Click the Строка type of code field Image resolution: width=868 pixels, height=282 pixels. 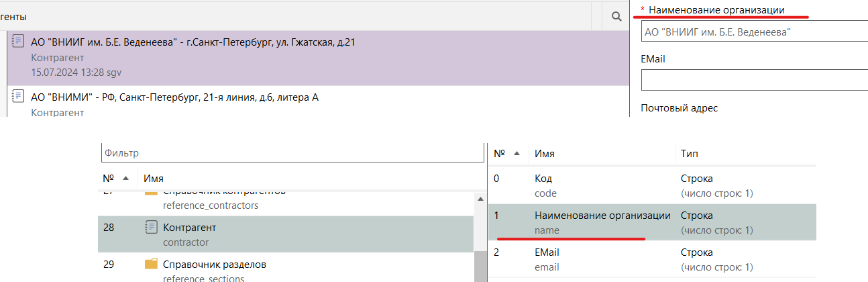coord(696,179)
